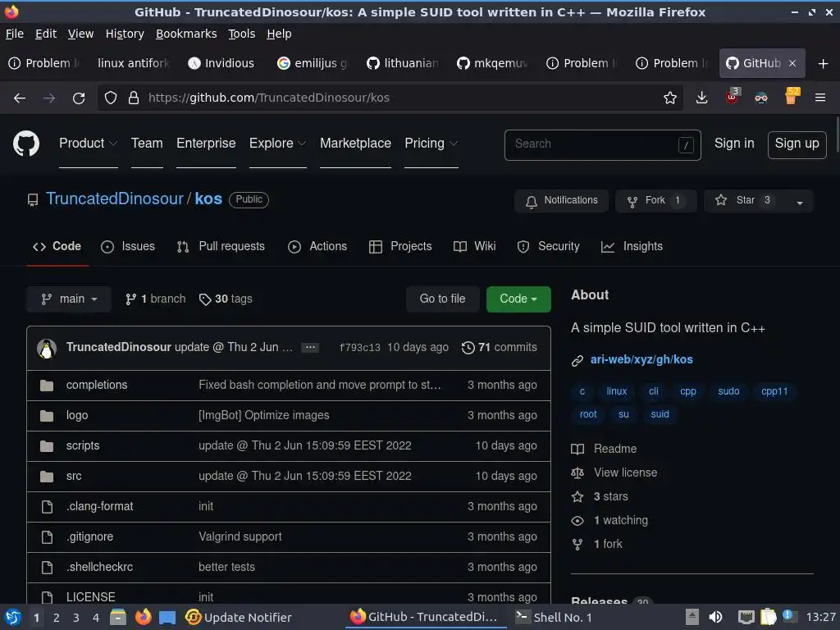Open the Firefox downloads icon
The image size is (840, 630).
[701, 98]
